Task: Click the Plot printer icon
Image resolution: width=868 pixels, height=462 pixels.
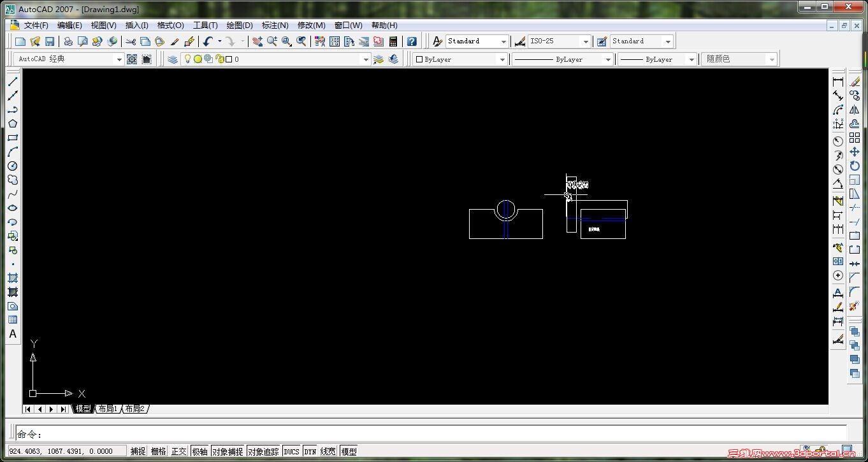Action: tap(68, 41)
